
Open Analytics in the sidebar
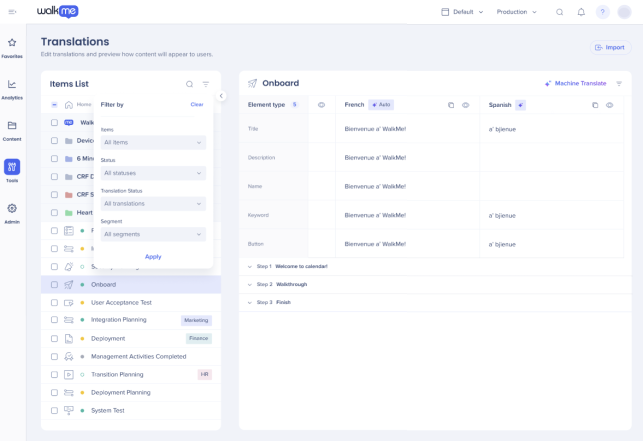tap(12, 89)
